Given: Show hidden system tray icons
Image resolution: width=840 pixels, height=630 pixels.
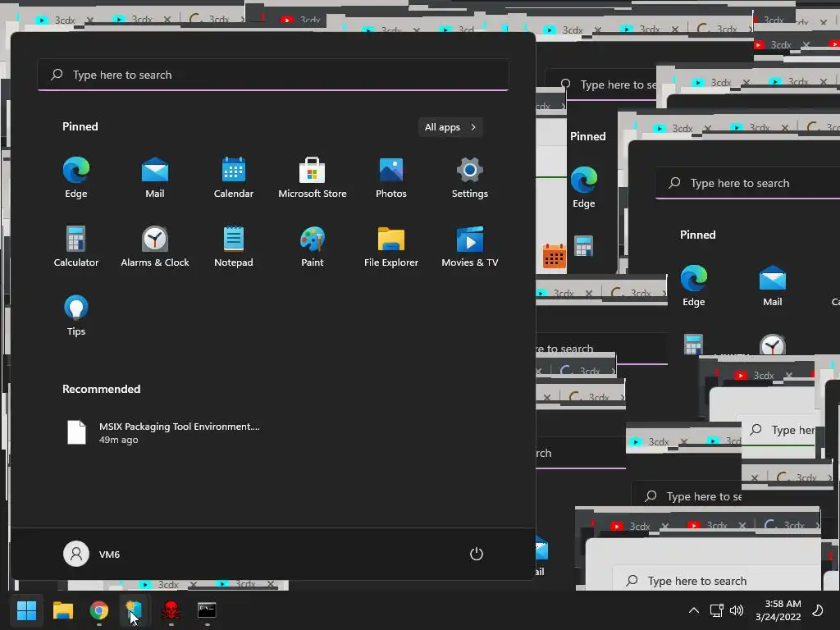Looking at the screenshot, I should click(x=694, y=610).
